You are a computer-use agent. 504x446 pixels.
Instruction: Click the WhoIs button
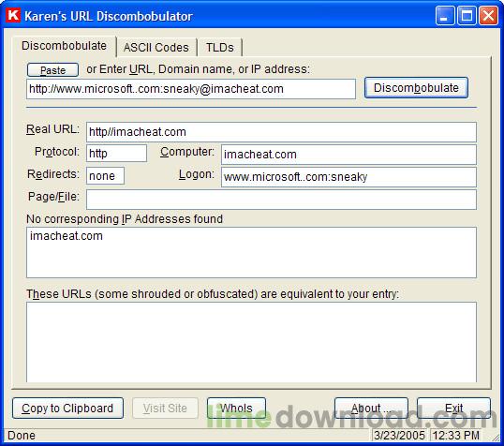236,409
